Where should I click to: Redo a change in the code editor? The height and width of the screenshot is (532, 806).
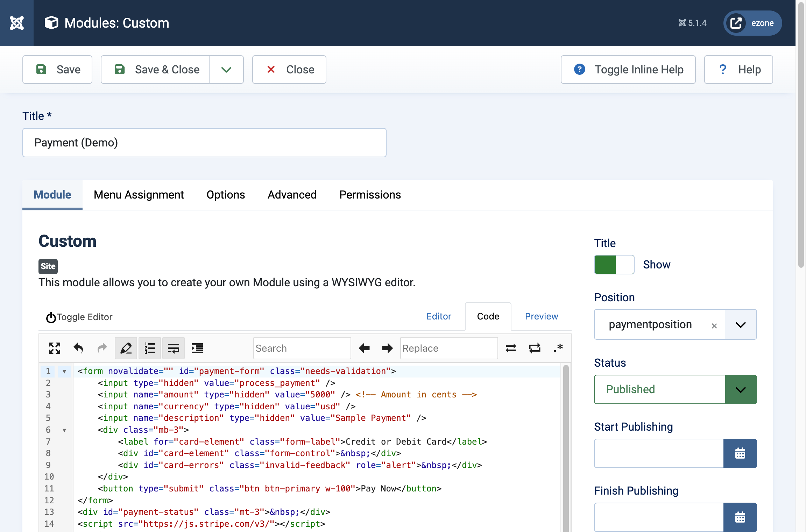pyautogui.click(x=102, y=348)
